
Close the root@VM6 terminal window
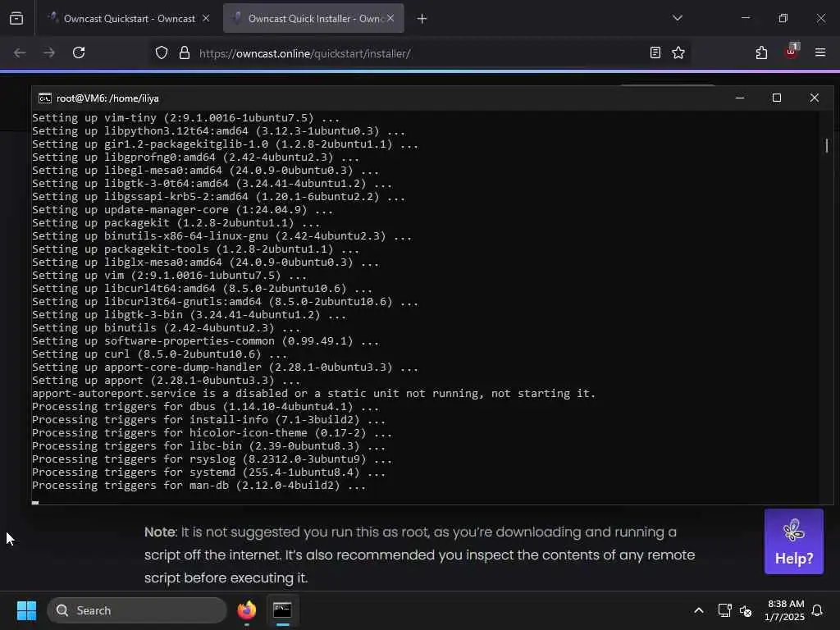[815, 98]
